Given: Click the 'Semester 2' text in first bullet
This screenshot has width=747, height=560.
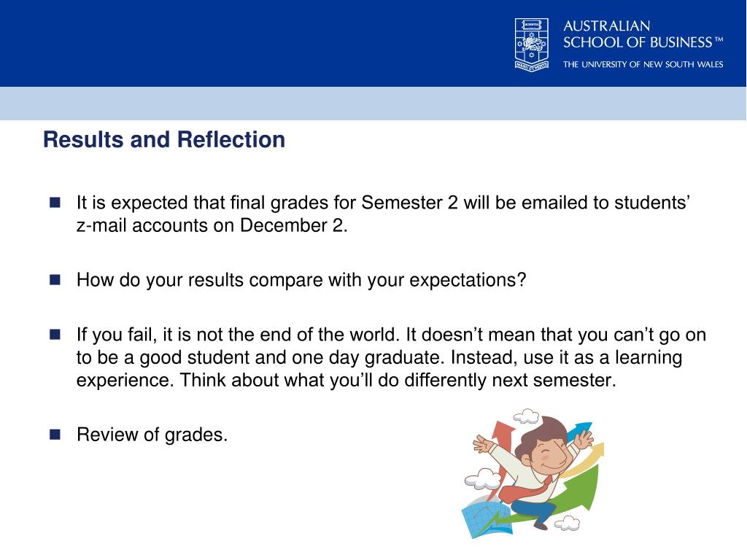Looking at the screenshot, I should (409, 203).
